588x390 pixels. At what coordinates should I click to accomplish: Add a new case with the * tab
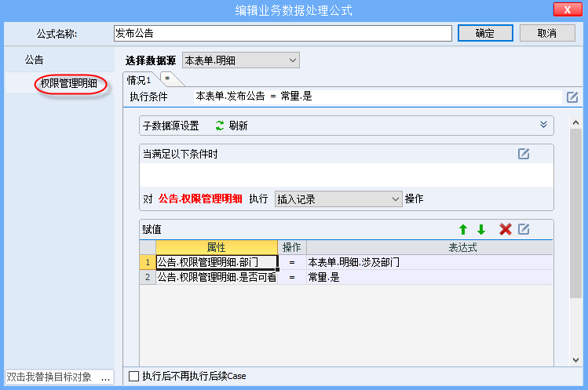click(x=168, y=78)
